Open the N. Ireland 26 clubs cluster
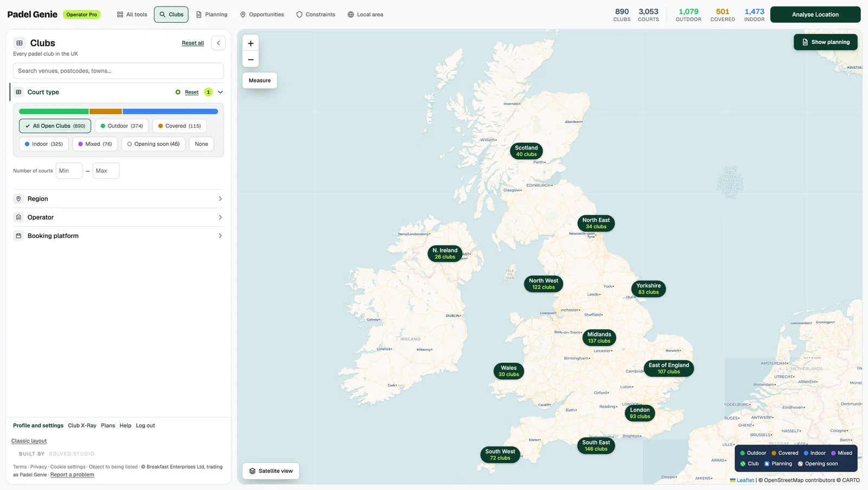Image resolution: width=868 pixels, height=490 pixels. [445, 254]
